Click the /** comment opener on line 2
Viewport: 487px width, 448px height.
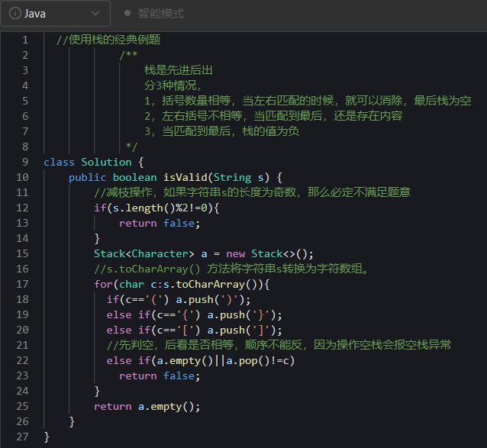click(128, 55)
